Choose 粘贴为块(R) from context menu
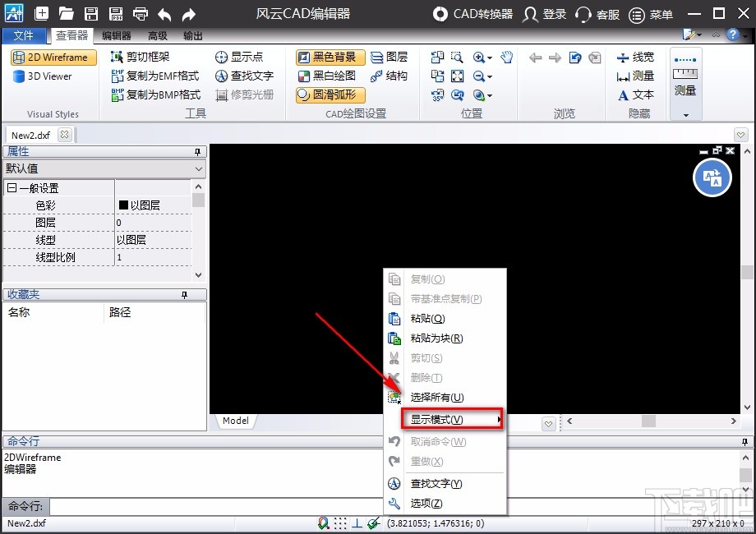The width and height of the screenshot is (756, 534). pos(445,338)
